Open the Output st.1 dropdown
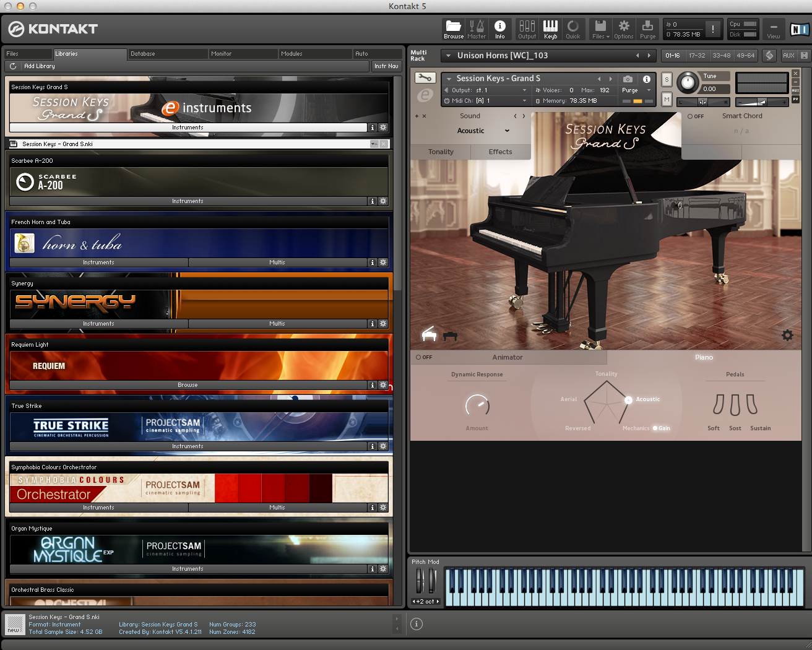812x650 pixels. [524, 90]
